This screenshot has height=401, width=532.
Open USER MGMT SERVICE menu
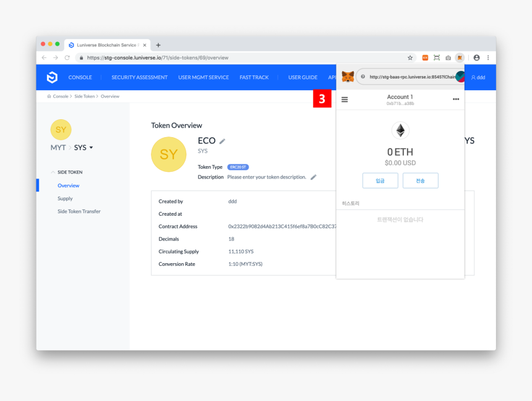204,77
